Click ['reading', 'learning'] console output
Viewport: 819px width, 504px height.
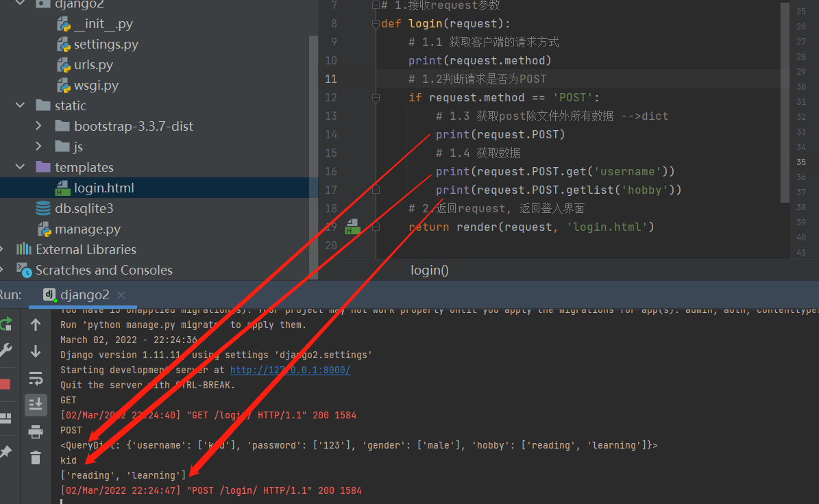click(x=123, y=475)
